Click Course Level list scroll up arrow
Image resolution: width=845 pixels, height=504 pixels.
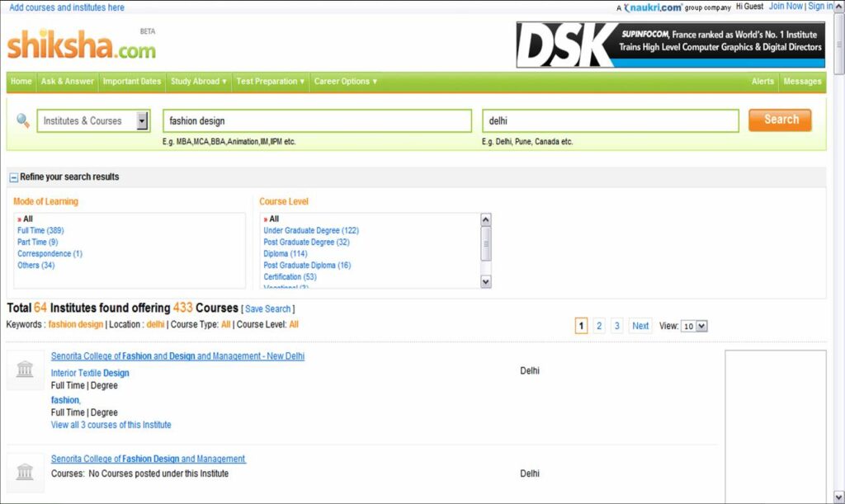[485, 219]
